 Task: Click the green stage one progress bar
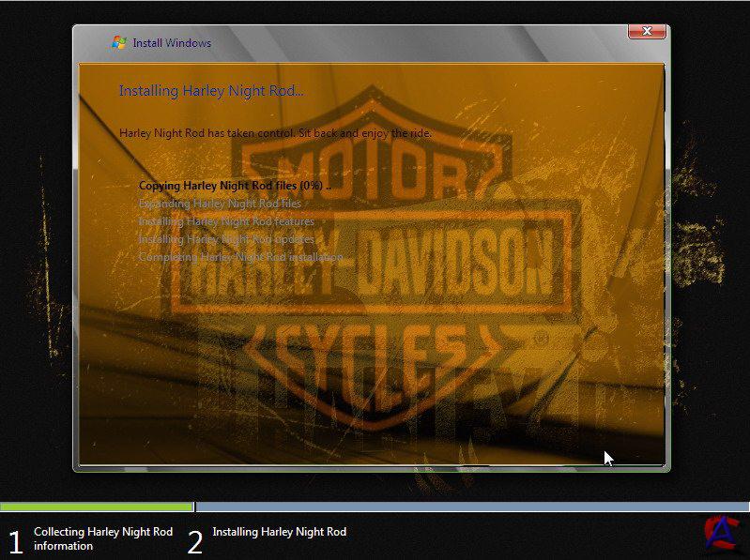97,507
